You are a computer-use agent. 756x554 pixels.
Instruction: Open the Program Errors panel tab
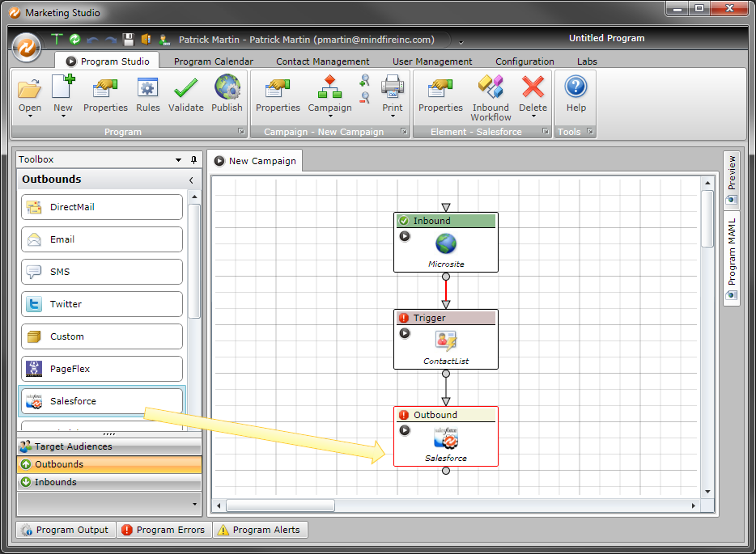[164, 530]
